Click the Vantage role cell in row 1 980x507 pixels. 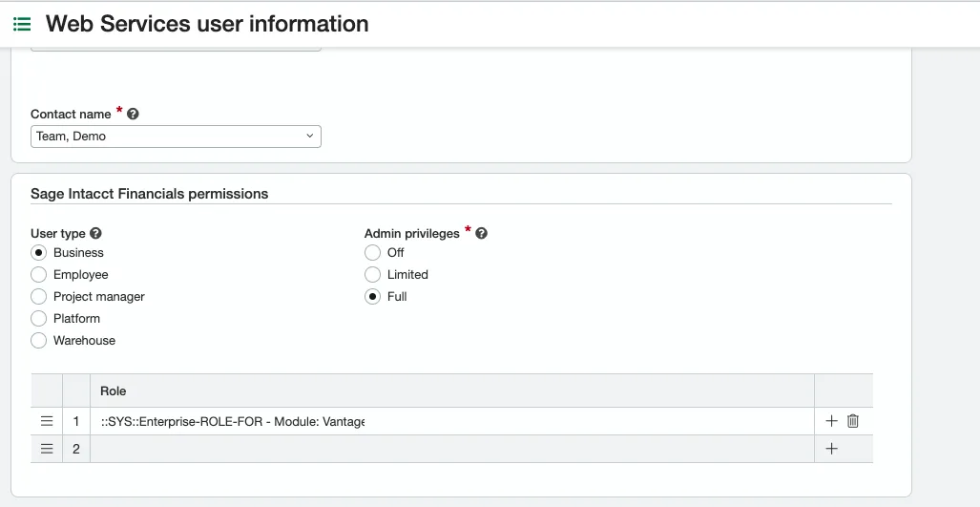(x=452, y=421)
